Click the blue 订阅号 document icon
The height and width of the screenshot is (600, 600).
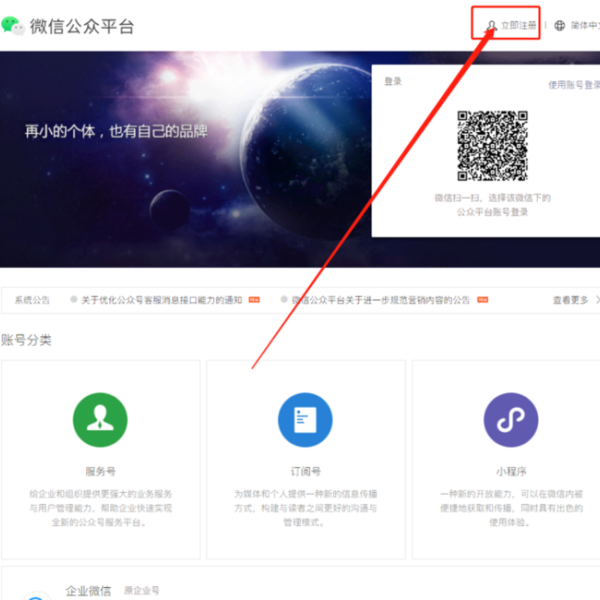(305, 420)
